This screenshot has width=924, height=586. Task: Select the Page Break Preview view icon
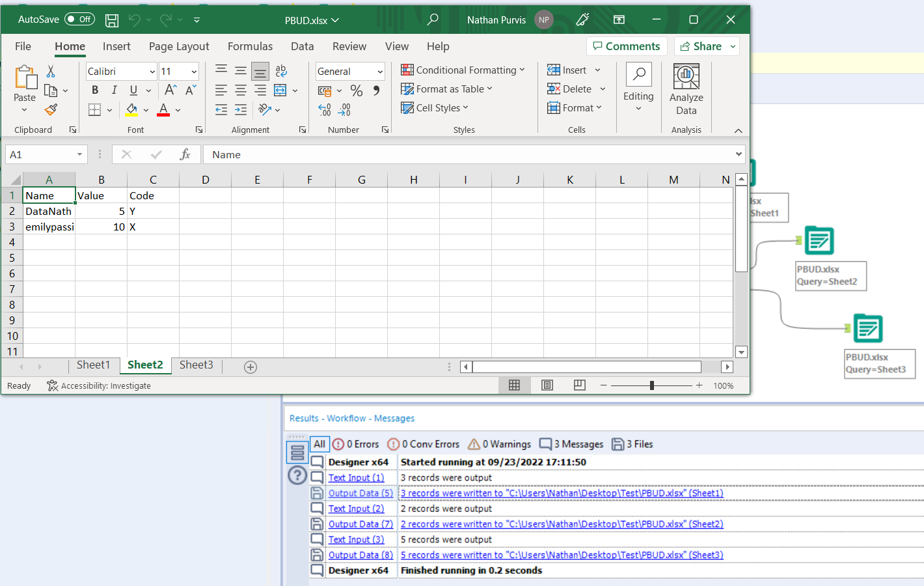click(579, 385)
